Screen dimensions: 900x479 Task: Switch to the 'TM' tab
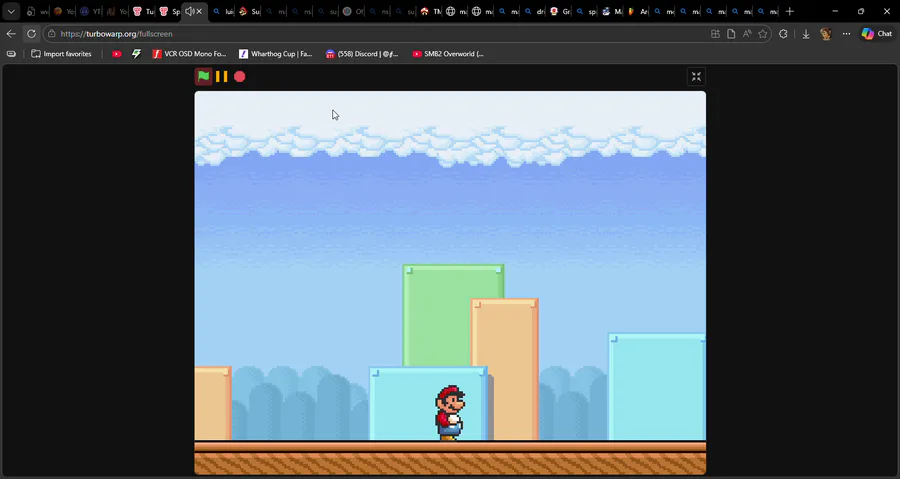click(430, 11)
